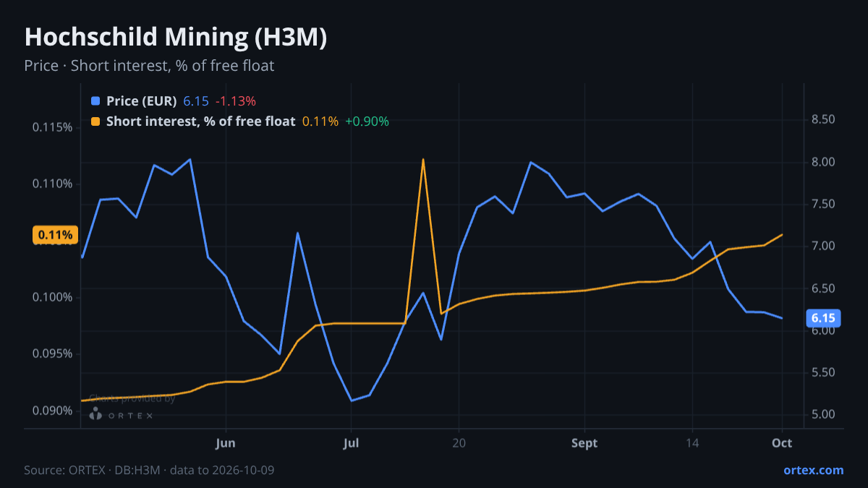Click the orange 0.11% value in legend
The width and height of the screenshot is (868, 488).
point(320,121)
